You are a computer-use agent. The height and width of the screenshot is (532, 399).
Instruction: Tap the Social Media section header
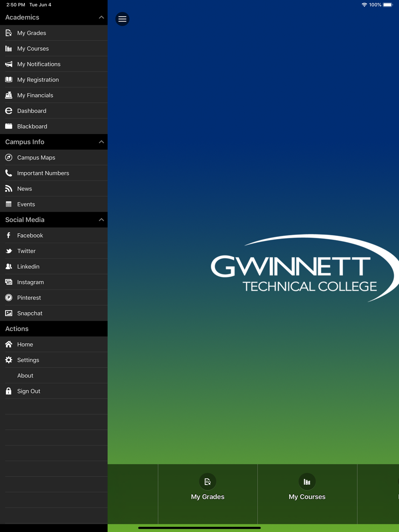coord(54,220)
